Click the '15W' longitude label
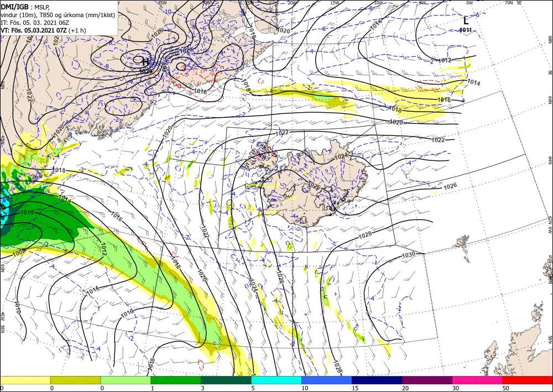Image resolution: width=553 pixels, height=392 pixels. tap(336, 3)
